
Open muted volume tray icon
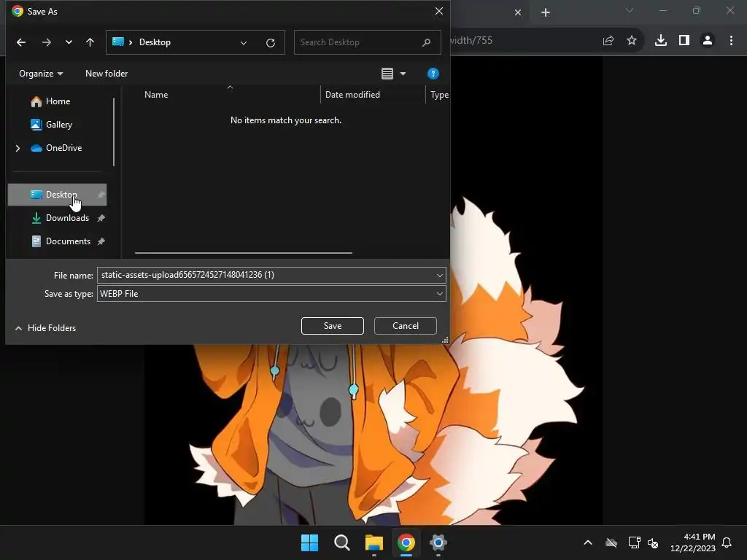653,542
